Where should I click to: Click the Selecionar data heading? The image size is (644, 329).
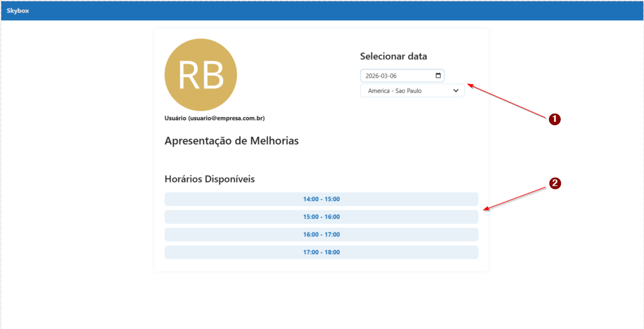click(393, 56)
